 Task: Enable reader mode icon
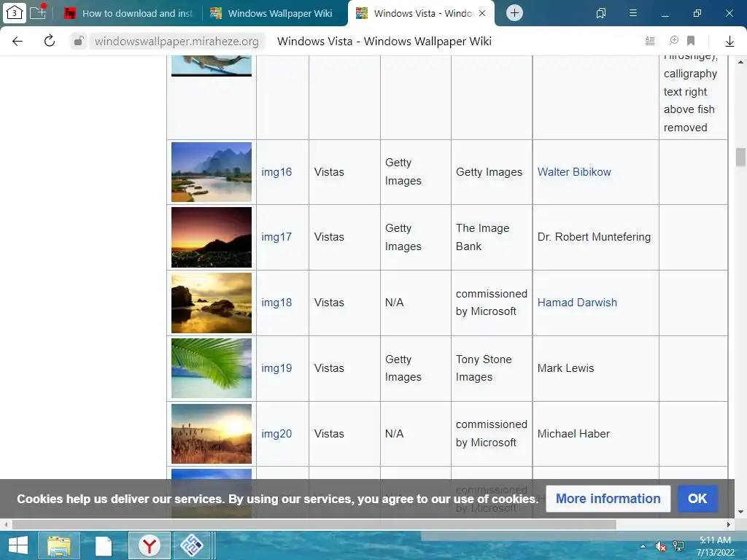[650, 41]
